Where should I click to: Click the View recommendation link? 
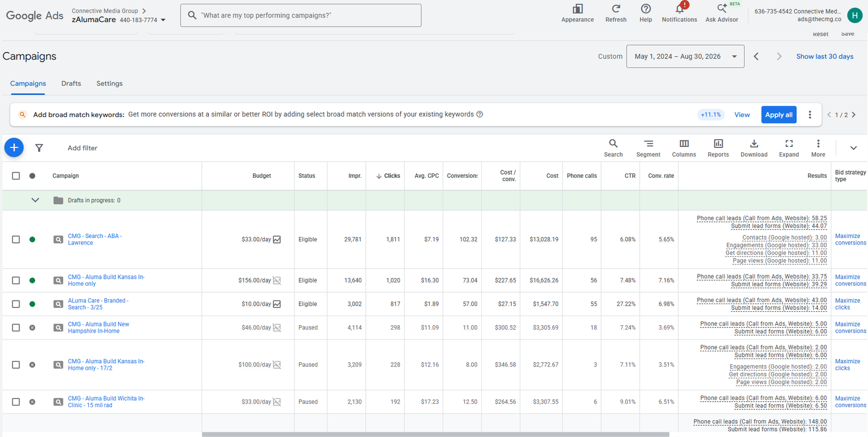click(x=742, y=114)
